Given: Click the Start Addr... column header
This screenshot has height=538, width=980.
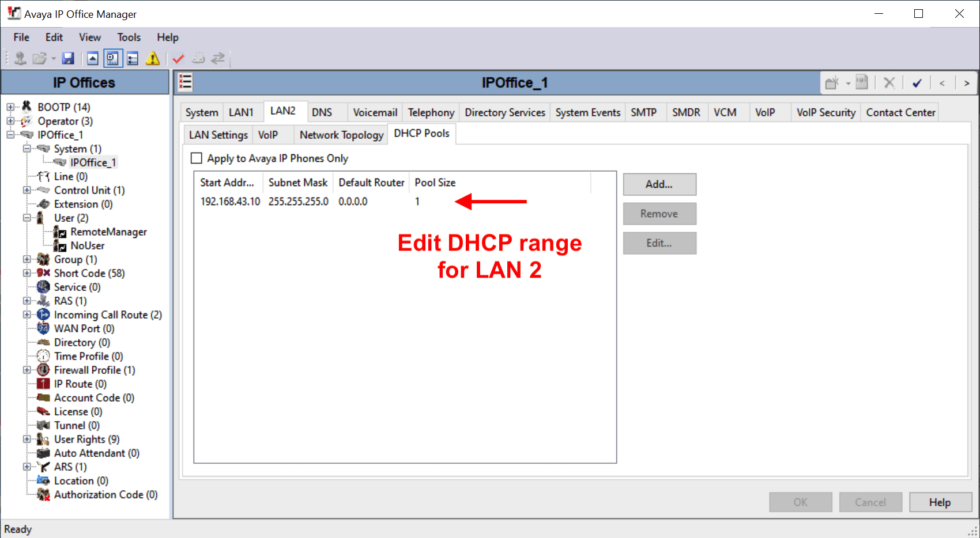Looking at the screenshot, I should (229, 183).
